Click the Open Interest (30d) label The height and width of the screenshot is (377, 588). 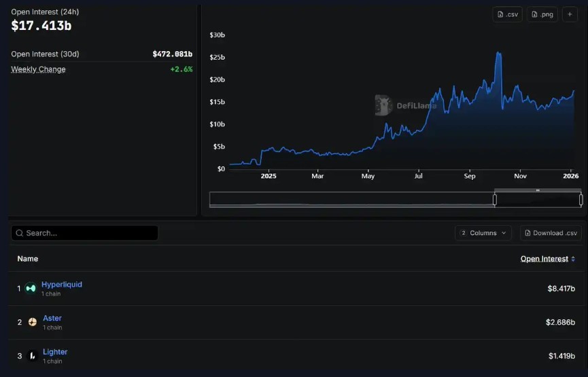point(45,54)
